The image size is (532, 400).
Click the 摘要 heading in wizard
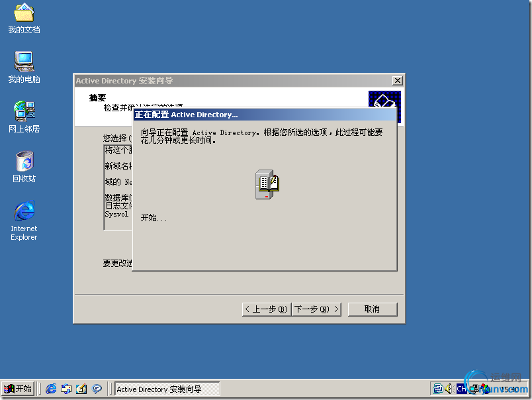(98, 98)
